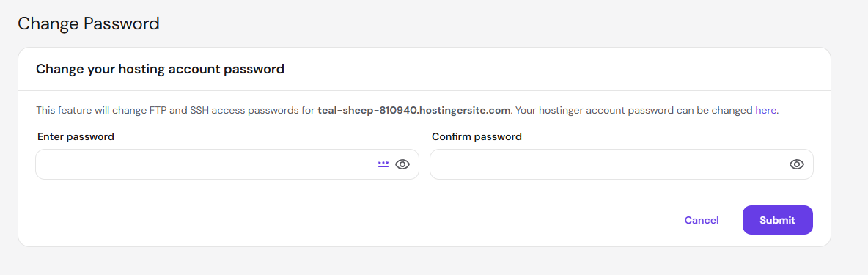Select the "Change Password" page heading
Viewport: 868px width, 275px height.
click(89, 23)
